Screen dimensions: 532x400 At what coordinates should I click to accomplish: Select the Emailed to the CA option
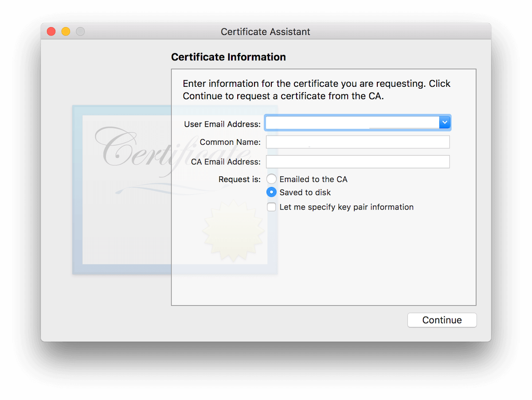pyautogui.click(x=271, y=179)
